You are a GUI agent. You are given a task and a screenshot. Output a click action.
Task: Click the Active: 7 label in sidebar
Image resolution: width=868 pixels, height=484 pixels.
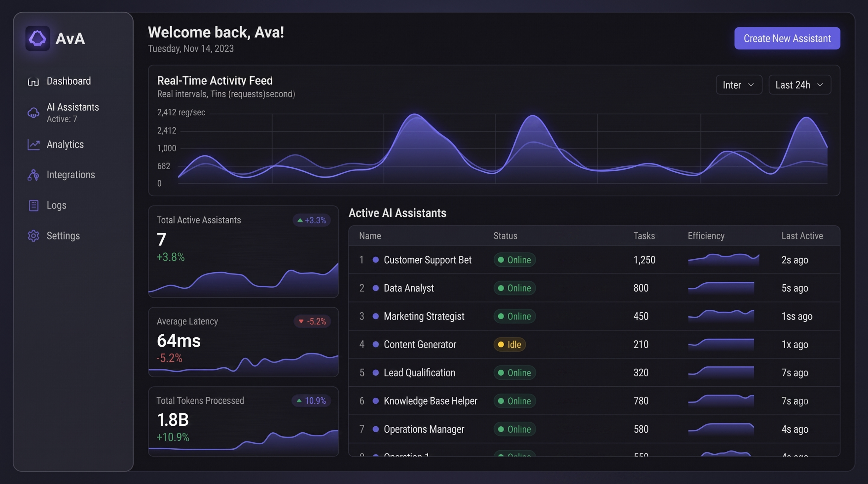62,119
